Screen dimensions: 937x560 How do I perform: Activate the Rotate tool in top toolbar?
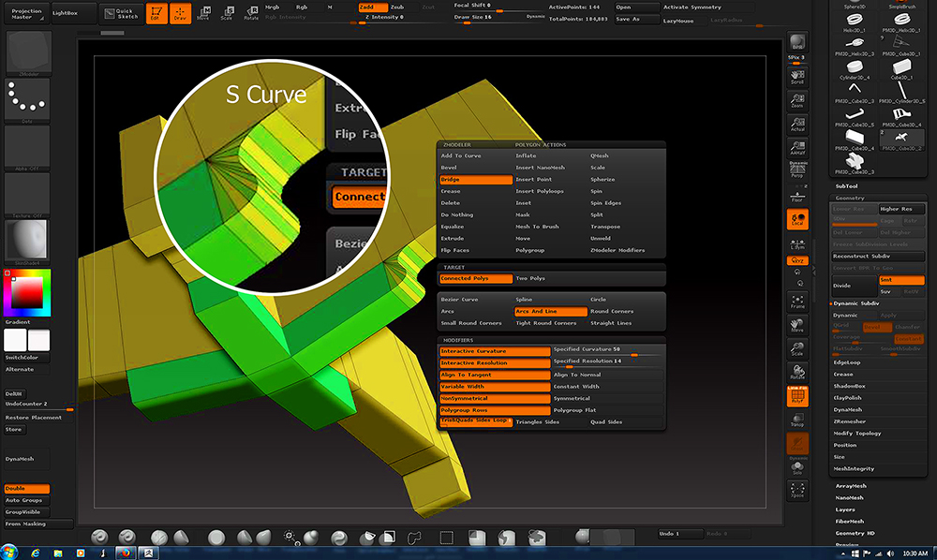click(251, 13)
